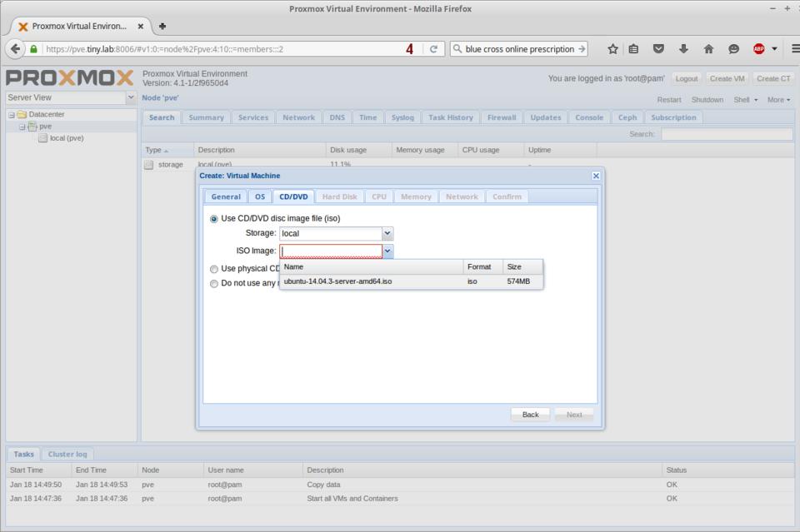800x532 pixels.
Task: Choose ubuntu-14.04.3-server-amd64.iso from list
Action: pyautogui.click(x=337, y=281)
